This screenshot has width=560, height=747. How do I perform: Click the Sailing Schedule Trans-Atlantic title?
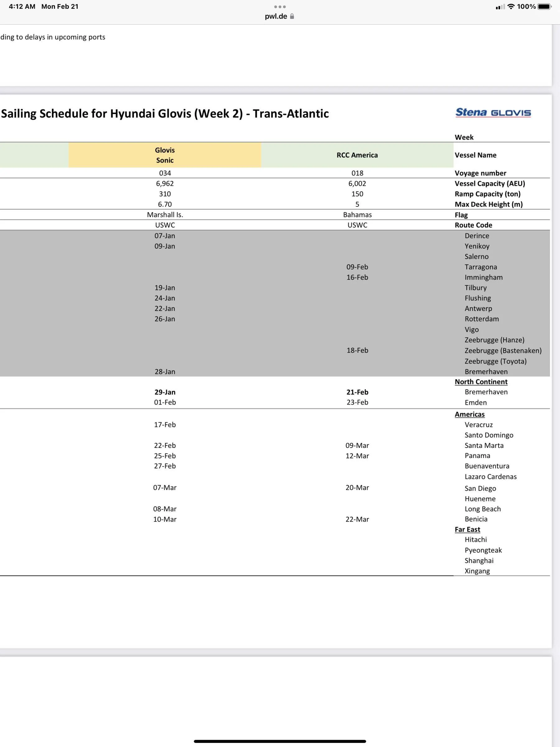(165, 114)
